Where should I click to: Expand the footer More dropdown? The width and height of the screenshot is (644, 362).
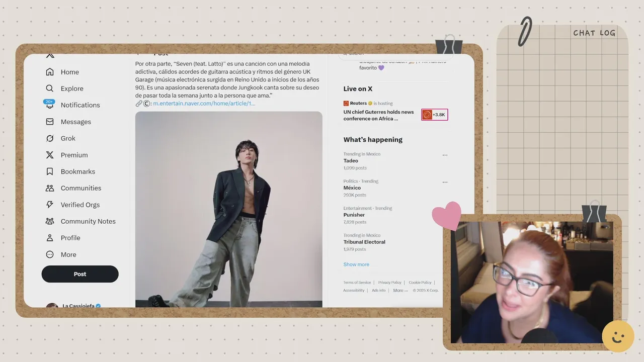coord(399,291)
